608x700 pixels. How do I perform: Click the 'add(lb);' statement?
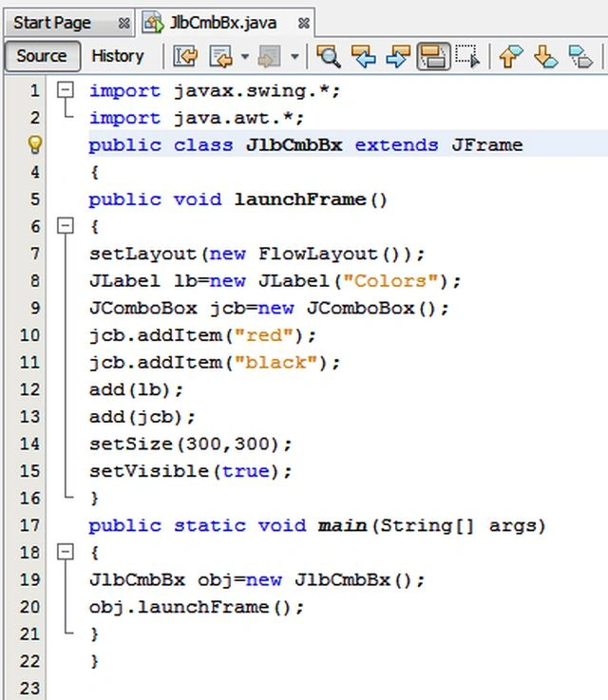point(136,389)
